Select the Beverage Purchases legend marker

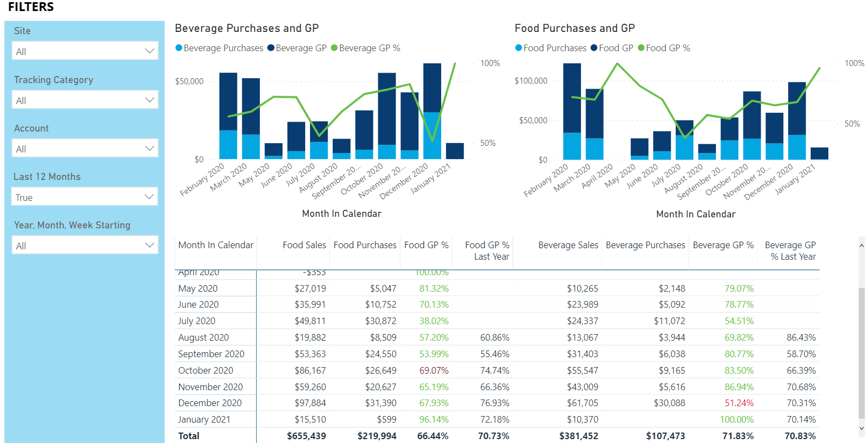[178, 48]
